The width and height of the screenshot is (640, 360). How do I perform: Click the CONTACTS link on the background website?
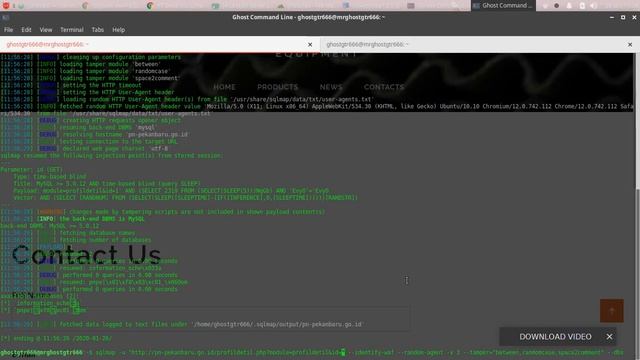(384, 87)
